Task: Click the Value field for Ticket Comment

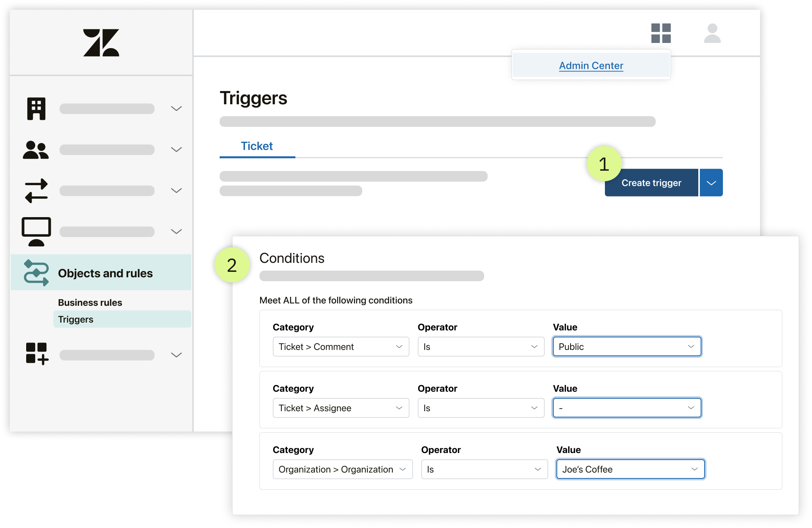Action: pyautogui.click(x=626, y=347)
